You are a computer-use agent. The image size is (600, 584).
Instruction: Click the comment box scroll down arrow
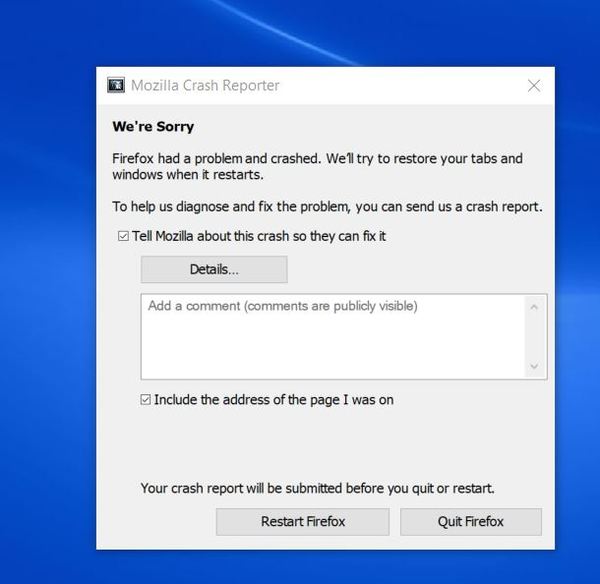534,367
